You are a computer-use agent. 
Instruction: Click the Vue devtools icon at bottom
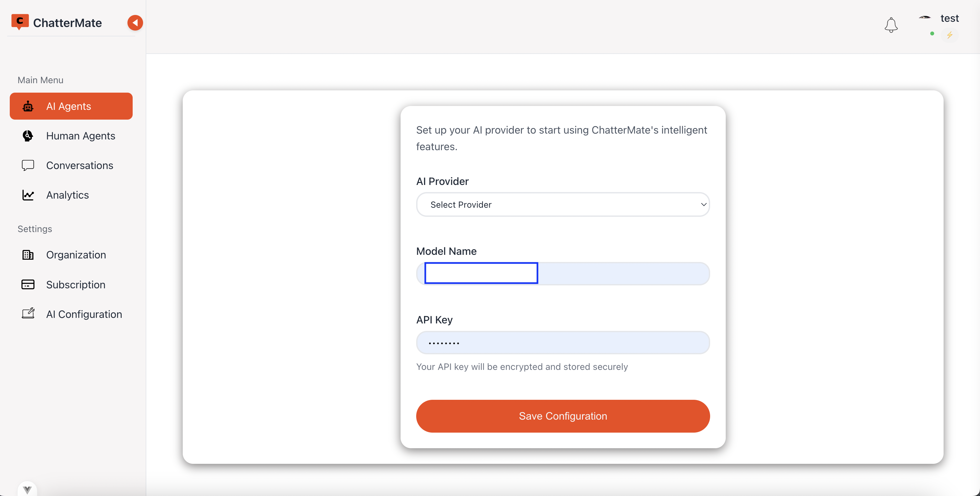point(27,489)
